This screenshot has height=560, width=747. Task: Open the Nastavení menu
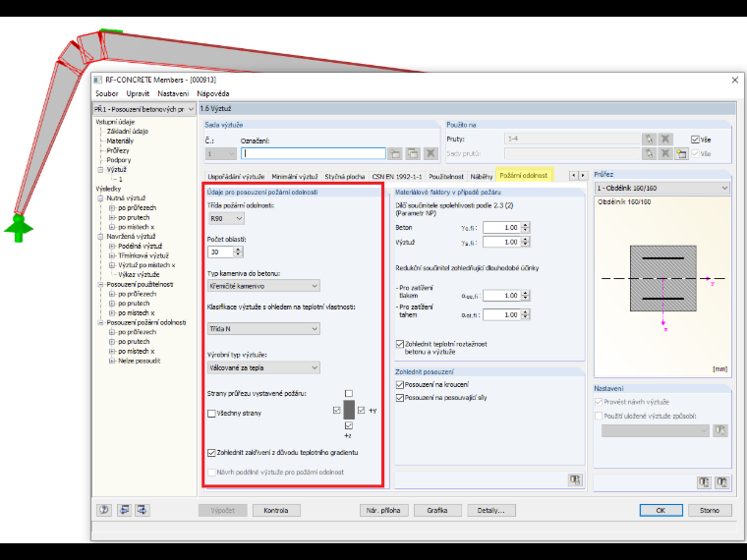click(173, 93)
